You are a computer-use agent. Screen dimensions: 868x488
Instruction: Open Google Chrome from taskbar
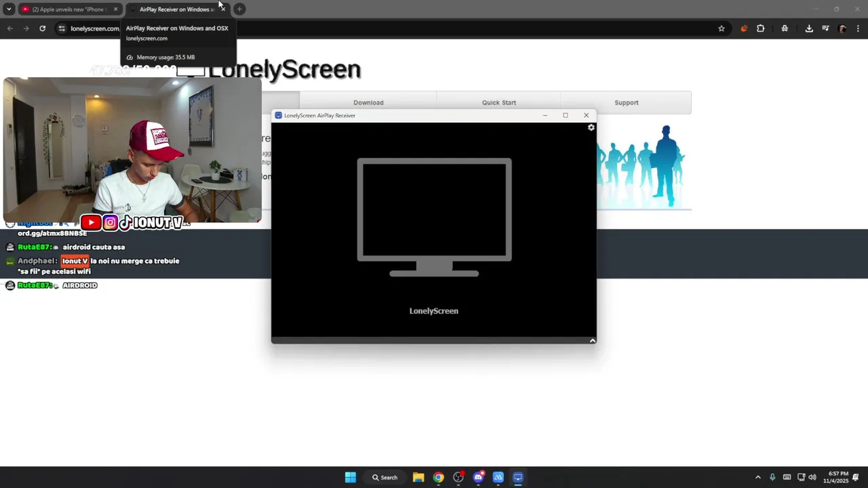click(439, 477)
